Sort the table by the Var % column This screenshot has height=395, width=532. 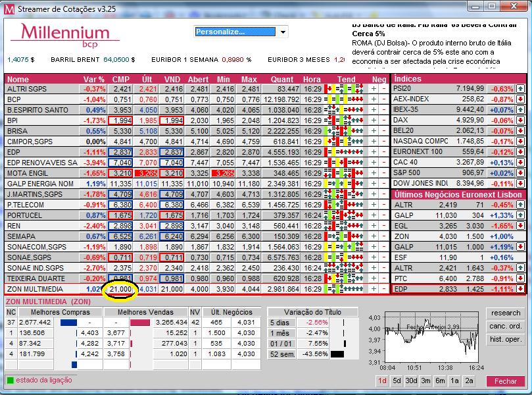pyautogui.click(x=94, y=79)
